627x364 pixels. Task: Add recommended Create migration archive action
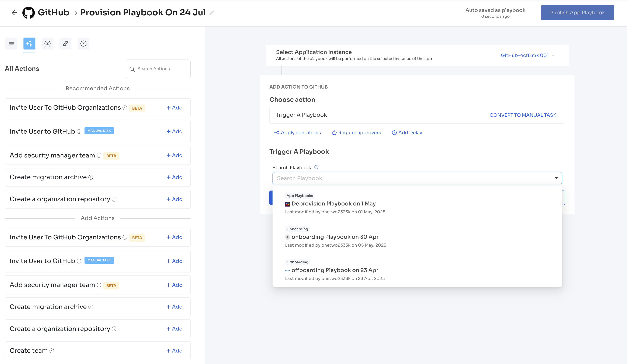174,177
